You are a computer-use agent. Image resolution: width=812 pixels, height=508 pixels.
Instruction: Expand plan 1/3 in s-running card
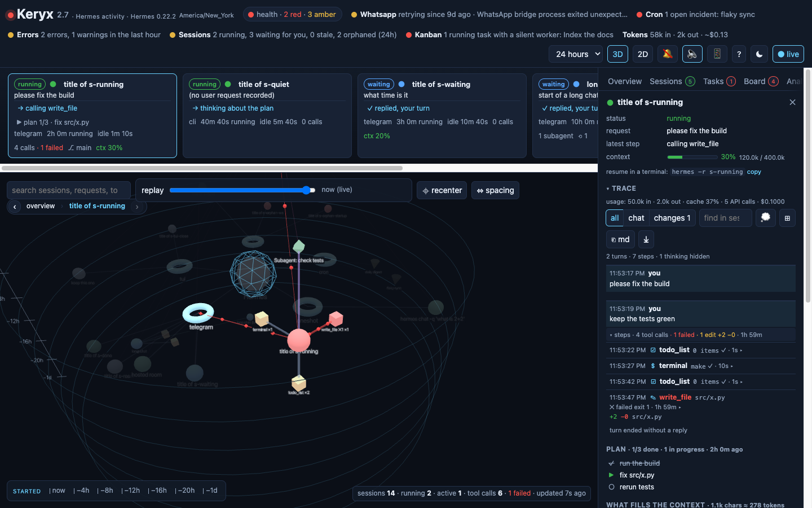pos(52,122)
